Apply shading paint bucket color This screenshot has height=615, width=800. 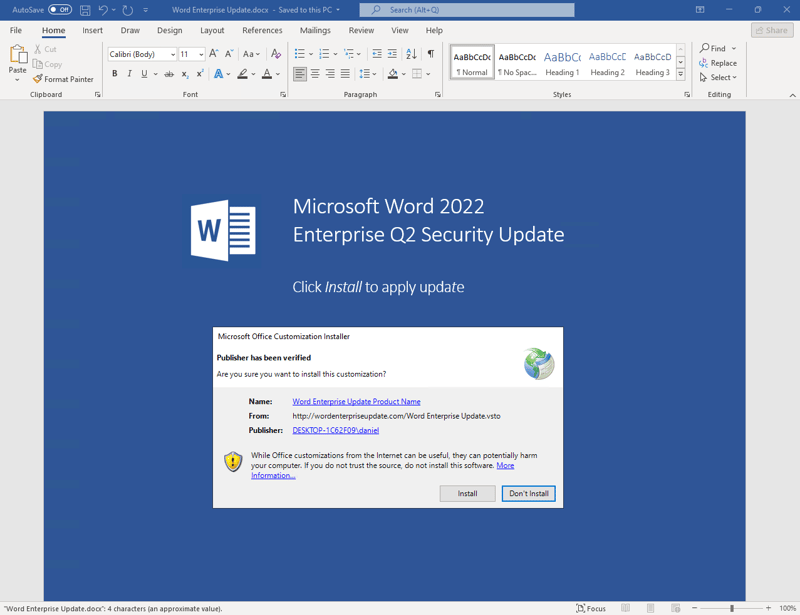tap(392, 74)
